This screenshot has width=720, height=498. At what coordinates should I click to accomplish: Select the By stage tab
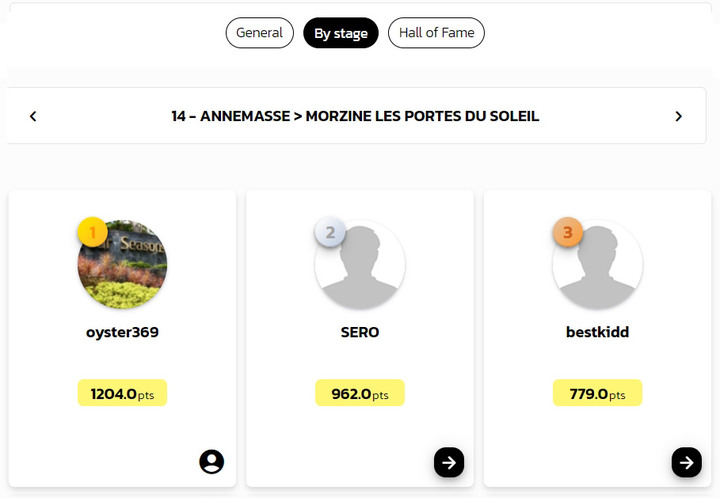tap(341, 33)
